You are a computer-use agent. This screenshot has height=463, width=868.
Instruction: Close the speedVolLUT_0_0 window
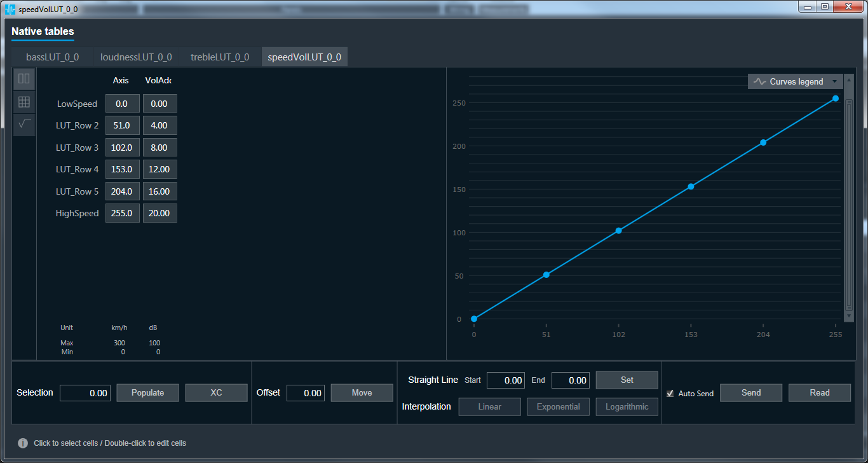(848, 6)
